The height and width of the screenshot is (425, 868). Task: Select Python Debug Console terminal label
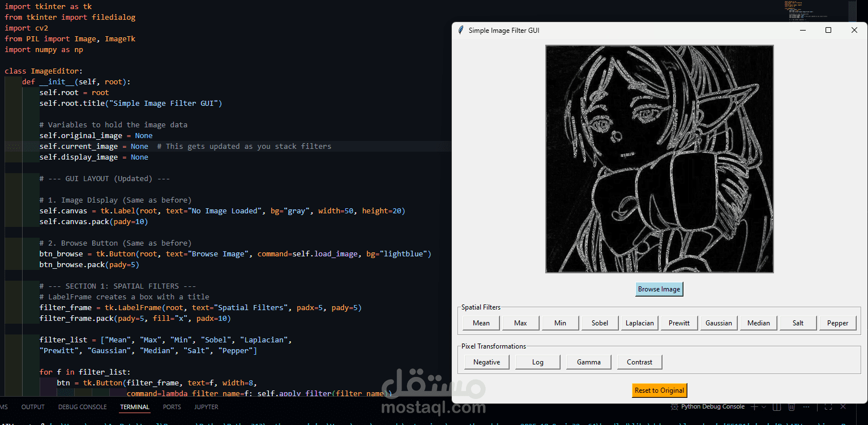[713, 407]
